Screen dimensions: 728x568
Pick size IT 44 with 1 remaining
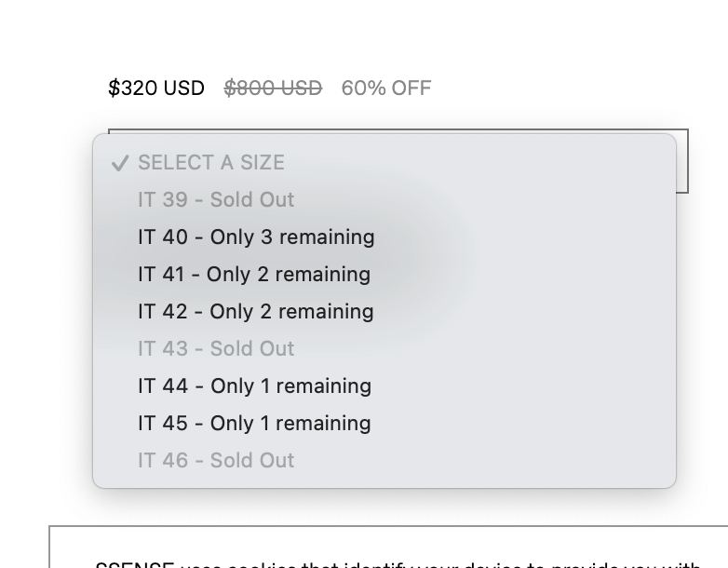point(254,386)
